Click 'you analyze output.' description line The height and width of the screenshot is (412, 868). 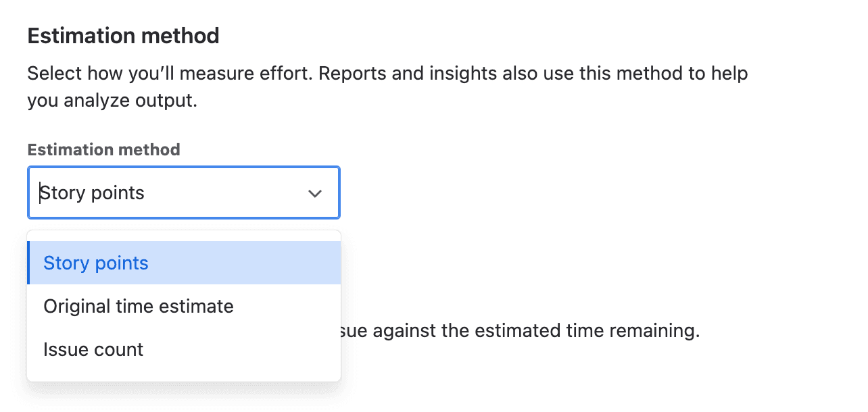[x=112, y=101]
